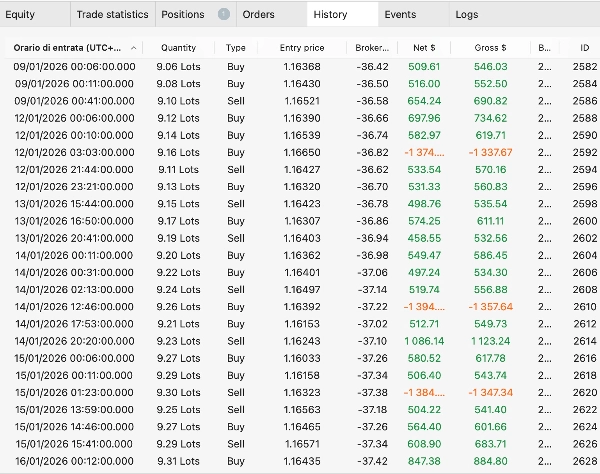Click commission value -36.94

tap(372, 238)
